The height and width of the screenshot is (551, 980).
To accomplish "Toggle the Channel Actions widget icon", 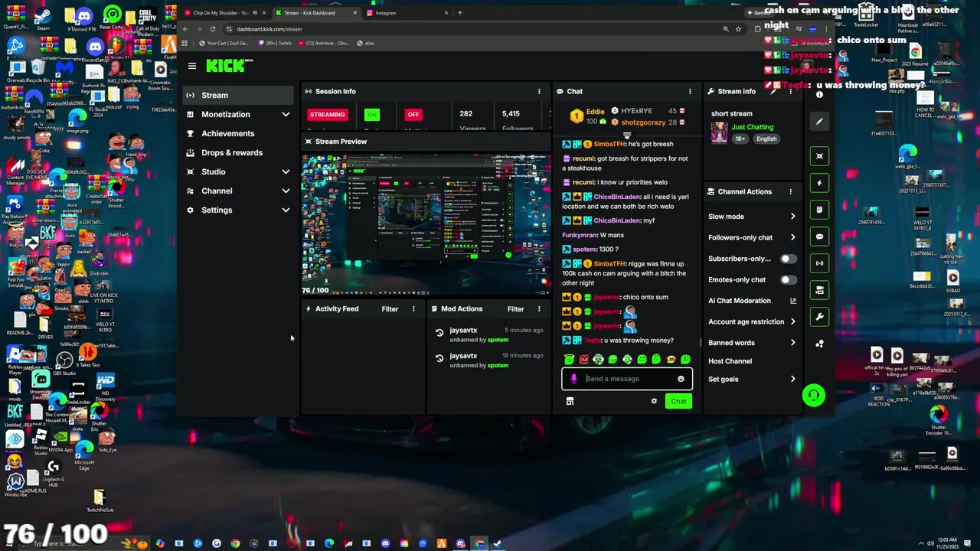I will click(x=819, y=290).
